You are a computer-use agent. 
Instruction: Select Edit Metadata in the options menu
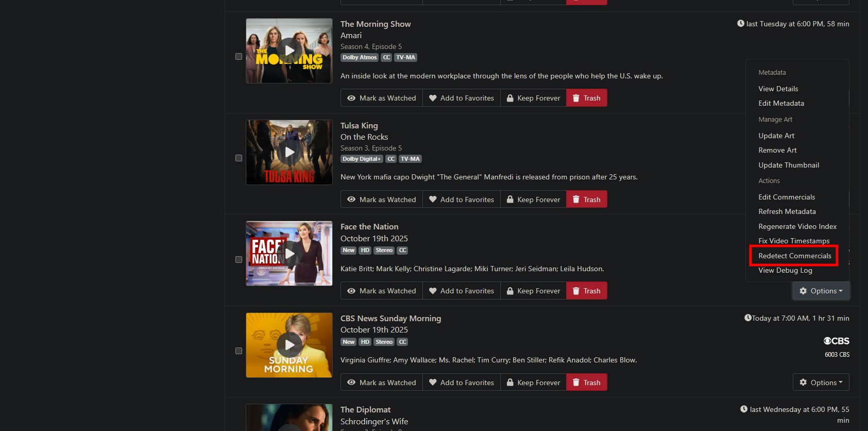tap(781, 103)
